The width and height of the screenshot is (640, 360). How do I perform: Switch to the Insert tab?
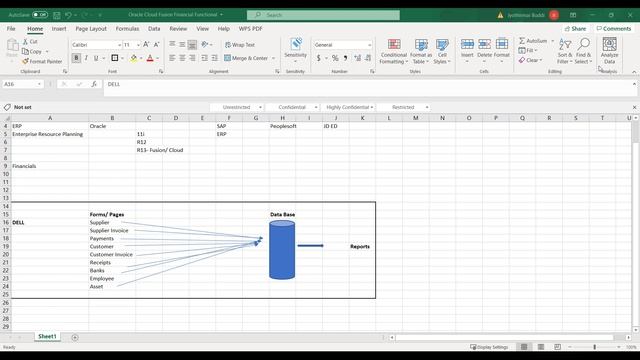click(59, 29)
